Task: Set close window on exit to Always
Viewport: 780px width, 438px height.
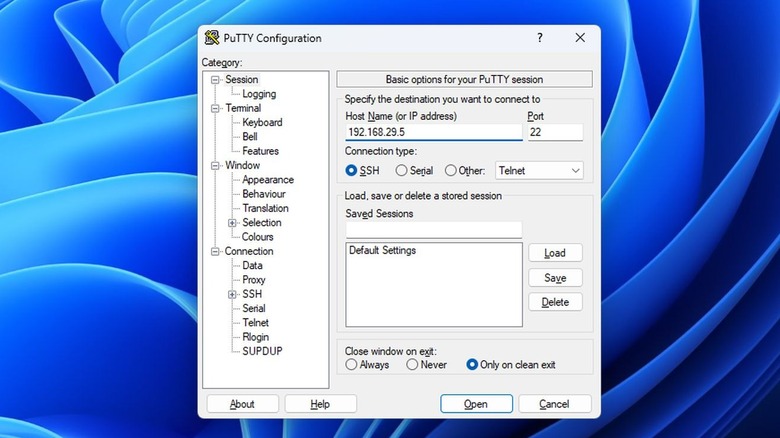Action: [352, 365]
